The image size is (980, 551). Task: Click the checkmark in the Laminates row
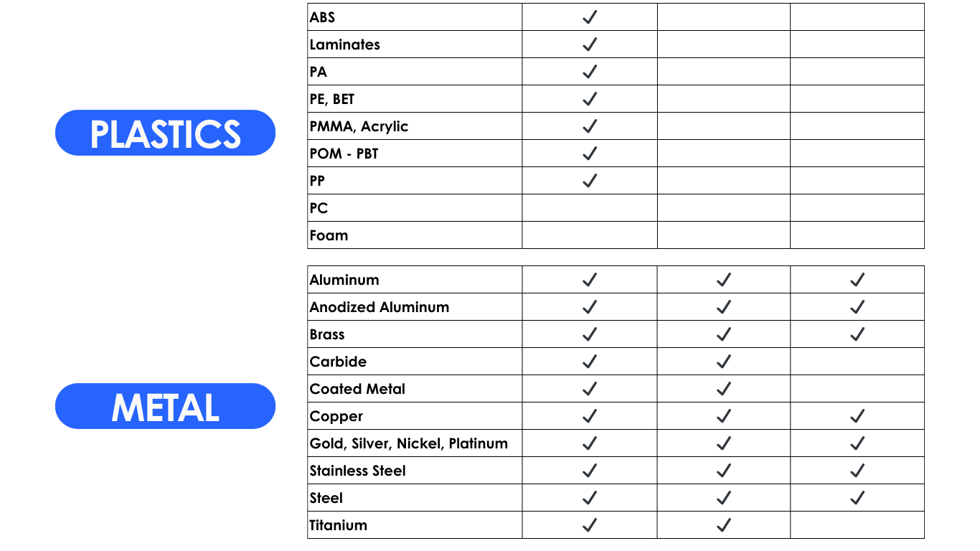pos(590,44)
